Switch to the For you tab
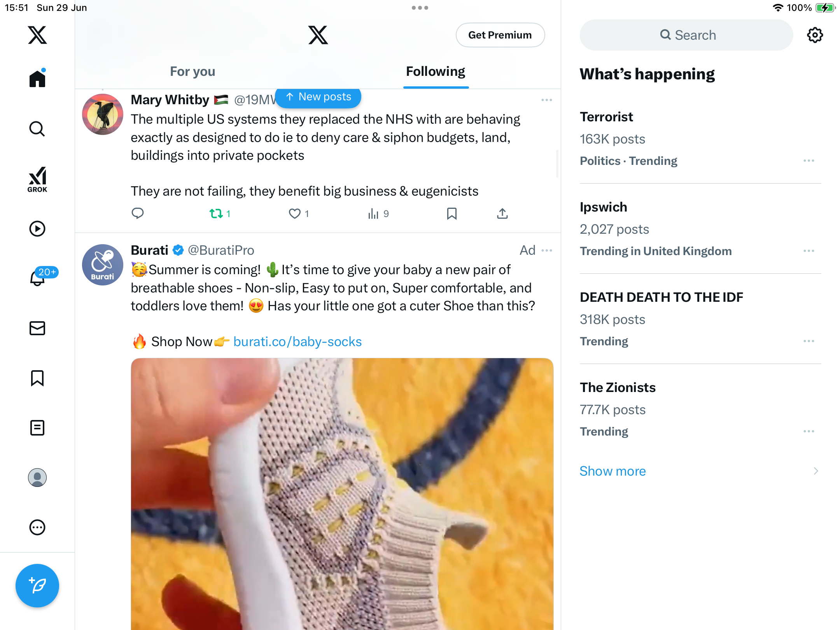The image size is (840, 630). pos(192,72)
